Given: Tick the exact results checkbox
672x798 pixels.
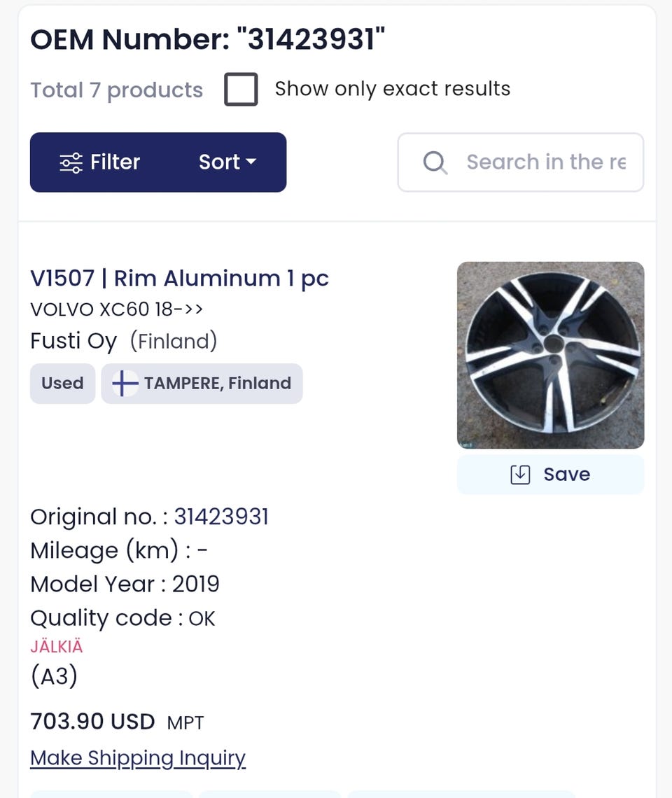Looking at the screenshot, I should (x=241, y=90).
